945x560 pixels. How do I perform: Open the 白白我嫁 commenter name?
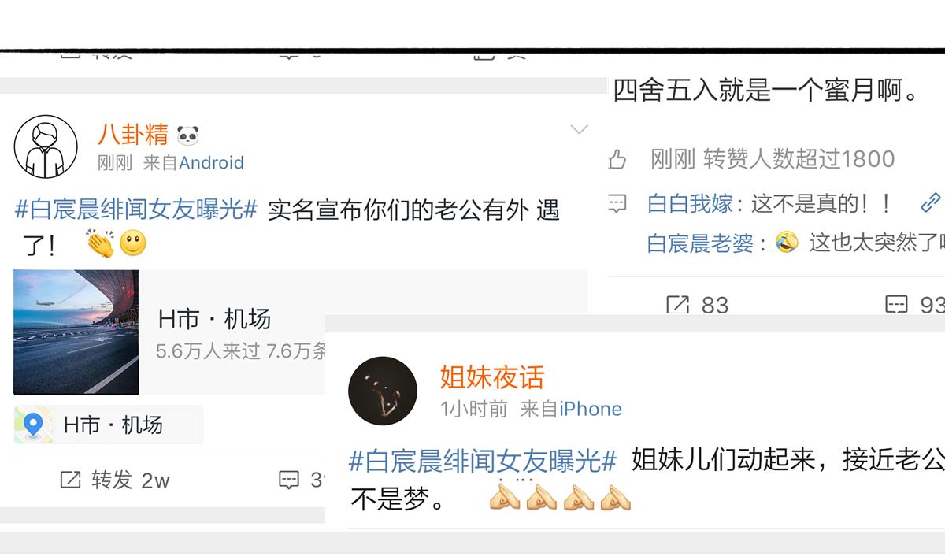coord(690,204)
